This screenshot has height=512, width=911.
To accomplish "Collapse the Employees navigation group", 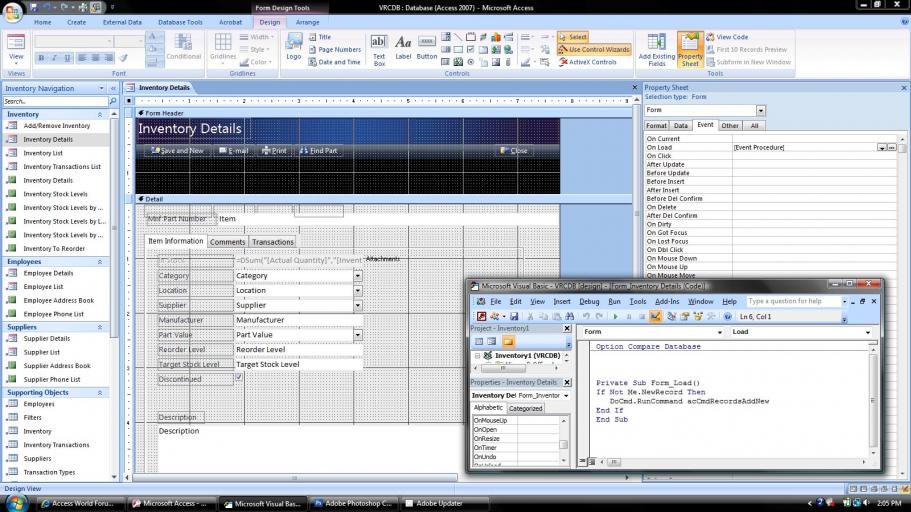I will (99, 262).
